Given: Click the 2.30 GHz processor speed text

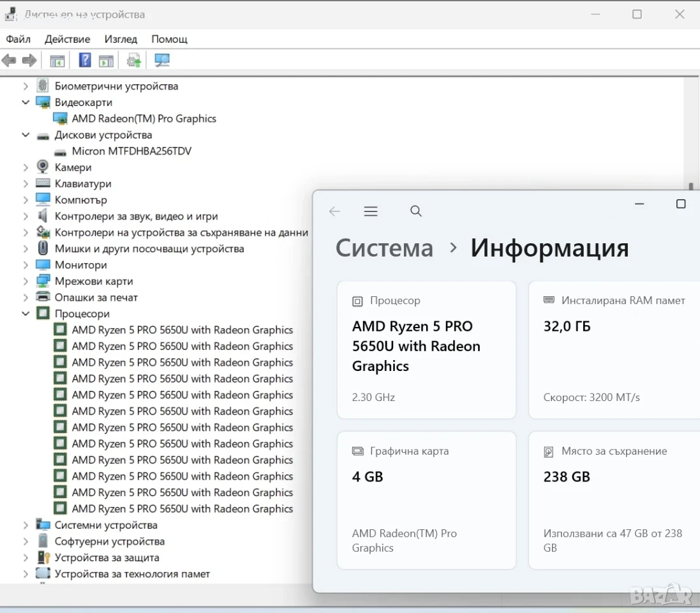Looking at the screenshot, I should [373, 397].
